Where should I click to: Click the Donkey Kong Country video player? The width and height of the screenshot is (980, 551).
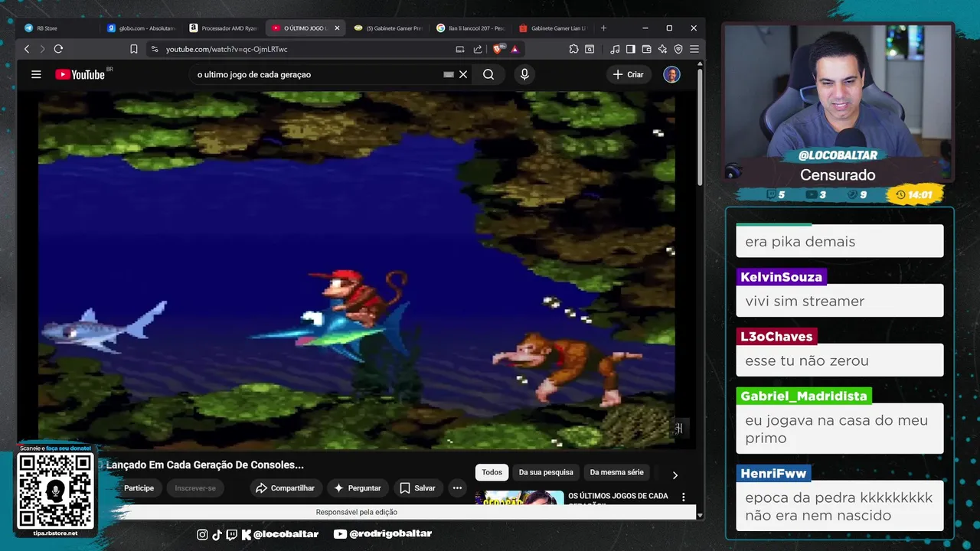pos(357,269)
